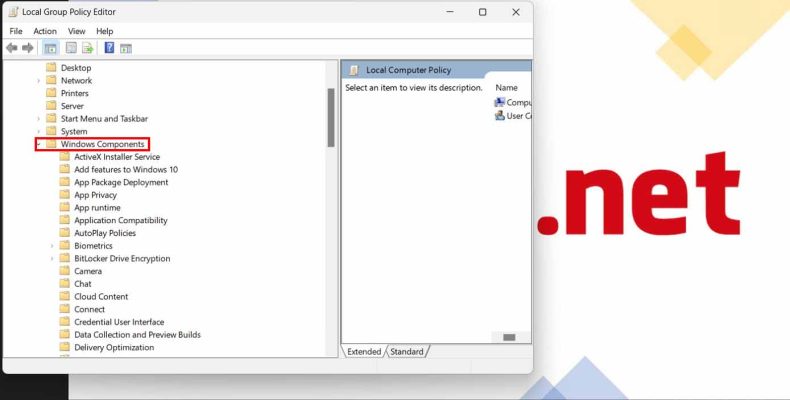The image size is (790, 400).
Task: Select ActiveX Installer Service folder
Action: pyautogui.click(x=117, y=157)
